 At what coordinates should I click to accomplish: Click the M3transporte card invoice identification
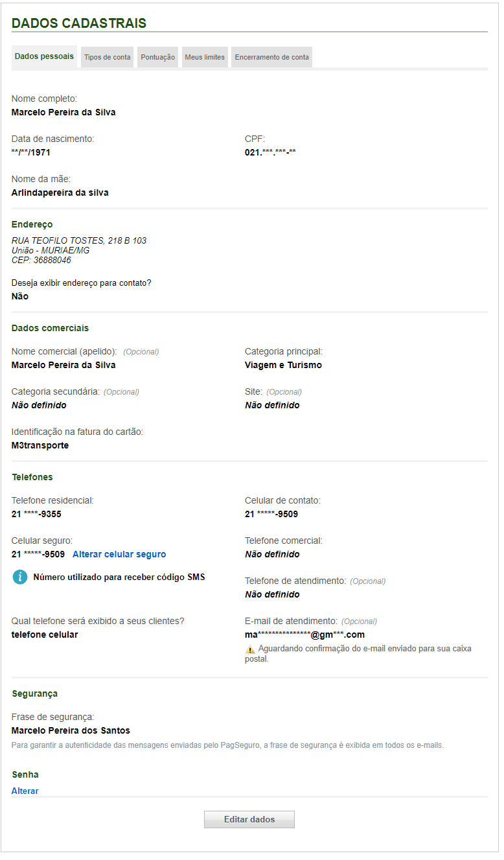(x=40, y=445)
